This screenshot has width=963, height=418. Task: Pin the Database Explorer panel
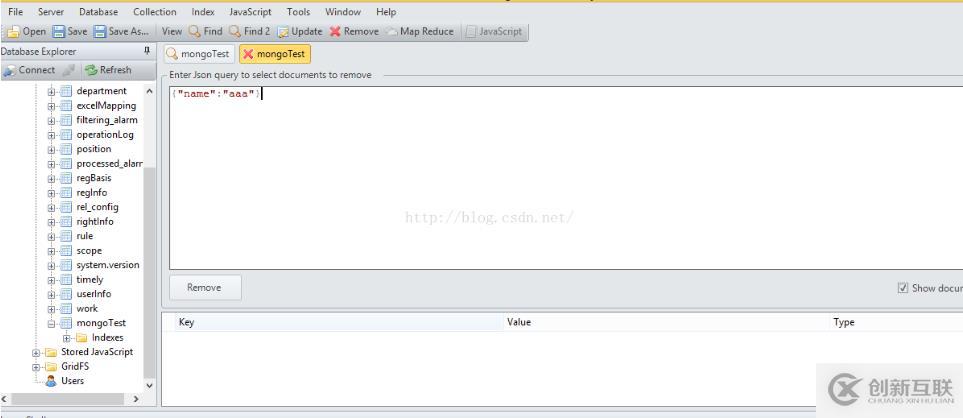pos(147,51)
